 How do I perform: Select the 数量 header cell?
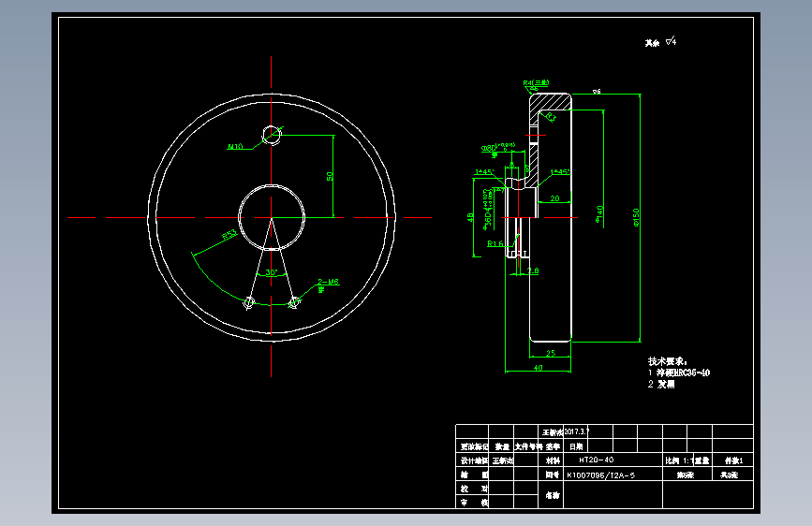pyautogui.click(x=501, y=446)
